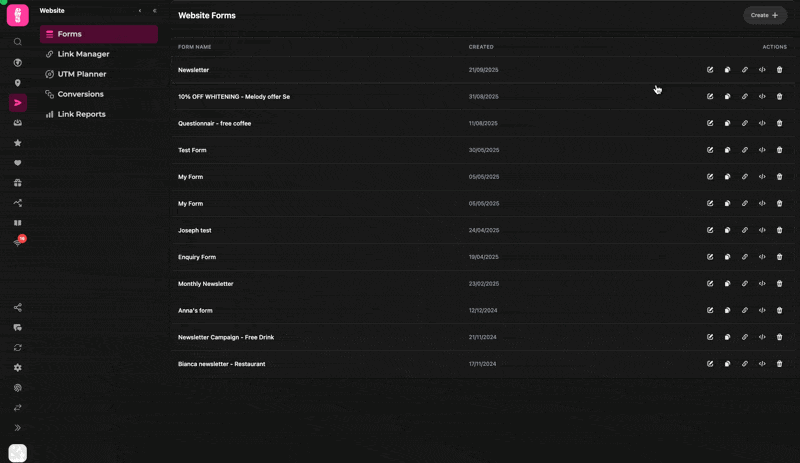800x463 pixels.
Task: Select Link Reports menu item
Action: [x=82, y=114]
